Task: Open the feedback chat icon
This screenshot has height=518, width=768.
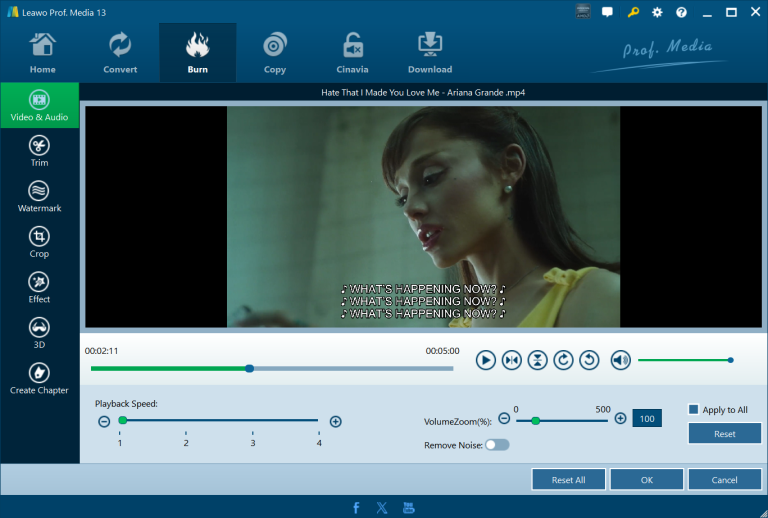Action: 607,12
